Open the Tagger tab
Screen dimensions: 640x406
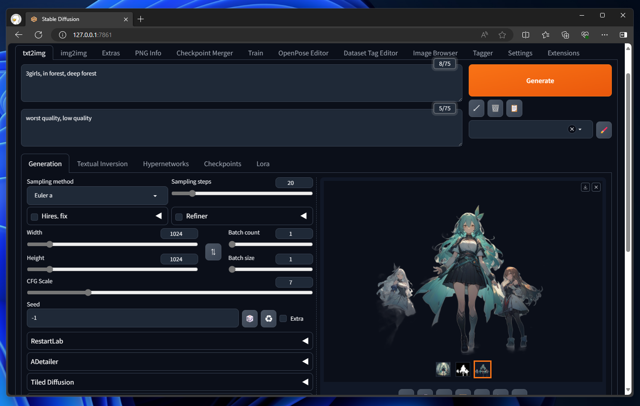(482, 53)
